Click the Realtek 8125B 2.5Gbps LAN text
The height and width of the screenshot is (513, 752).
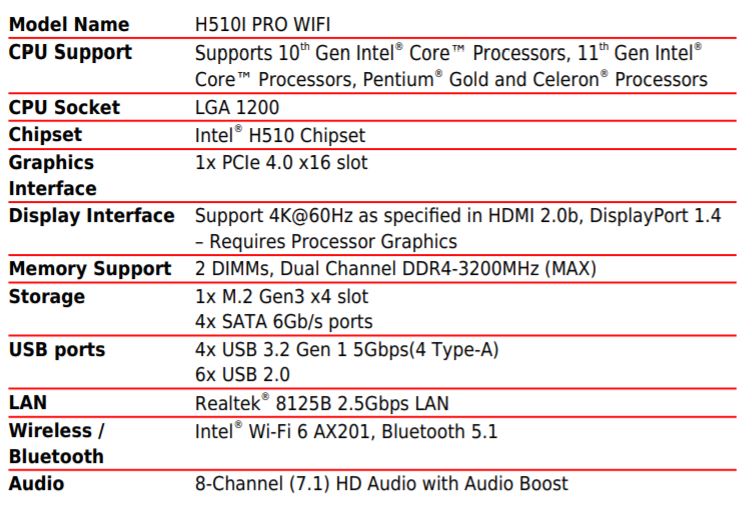tap(321, 403)
